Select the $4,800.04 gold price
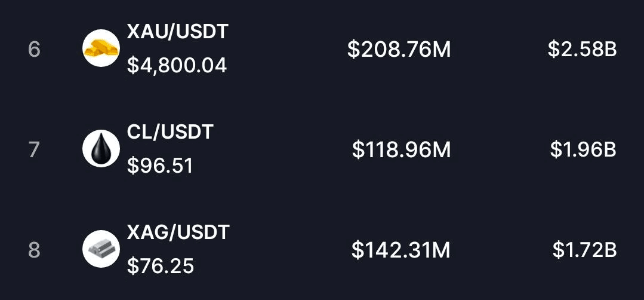 (177, 65)
